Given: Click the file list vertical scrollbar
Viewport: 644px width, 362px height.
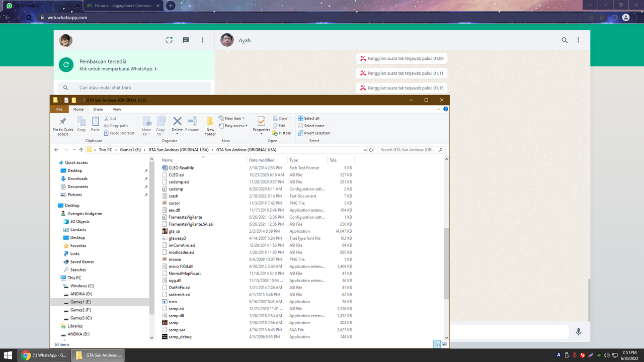Looking at the screenshot, I should click(447, 263).
